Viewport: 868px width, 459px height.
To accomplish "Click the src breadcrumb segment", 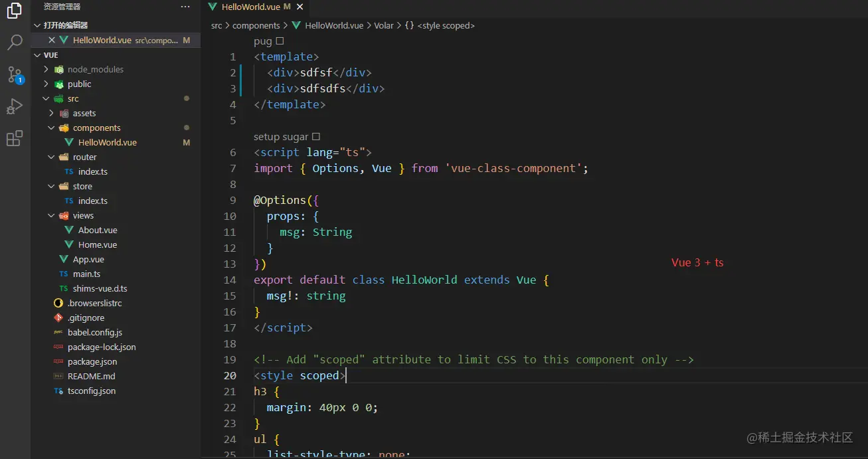I will point(217,25).
